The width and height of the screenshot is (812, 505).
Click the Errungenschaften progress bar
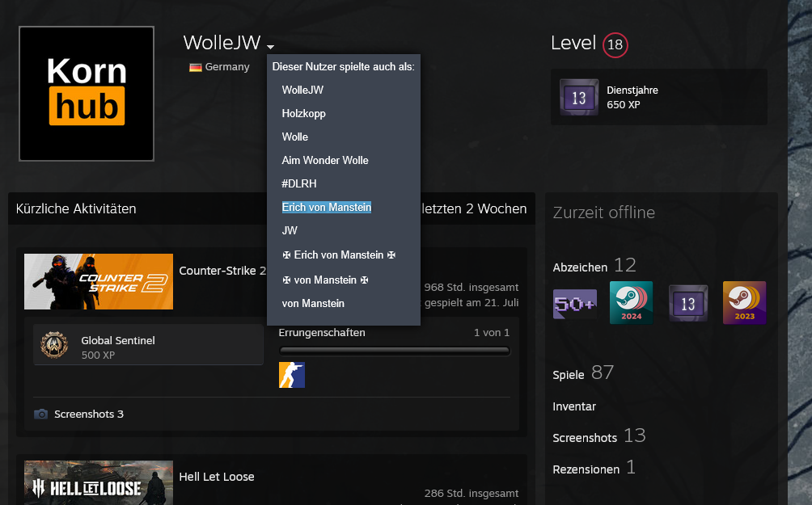pos(394,351)
